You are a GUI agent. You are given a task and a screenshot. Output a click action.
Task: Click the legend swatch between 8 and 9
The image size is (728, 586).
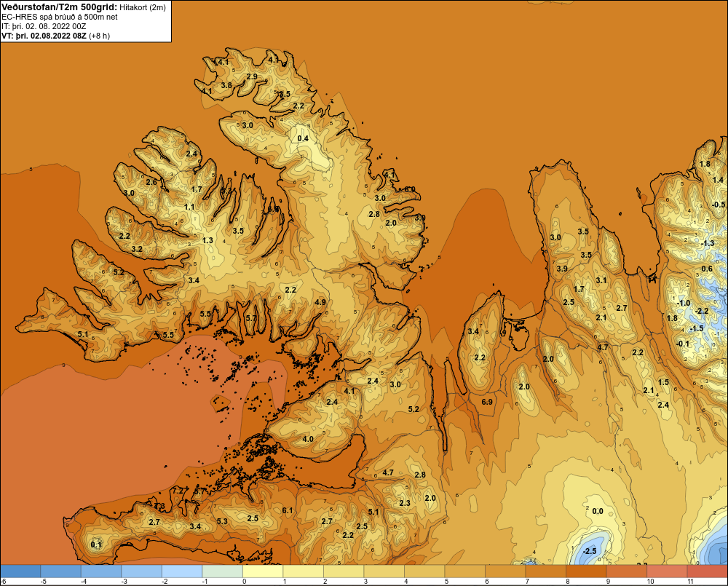[x=586, y=571]
